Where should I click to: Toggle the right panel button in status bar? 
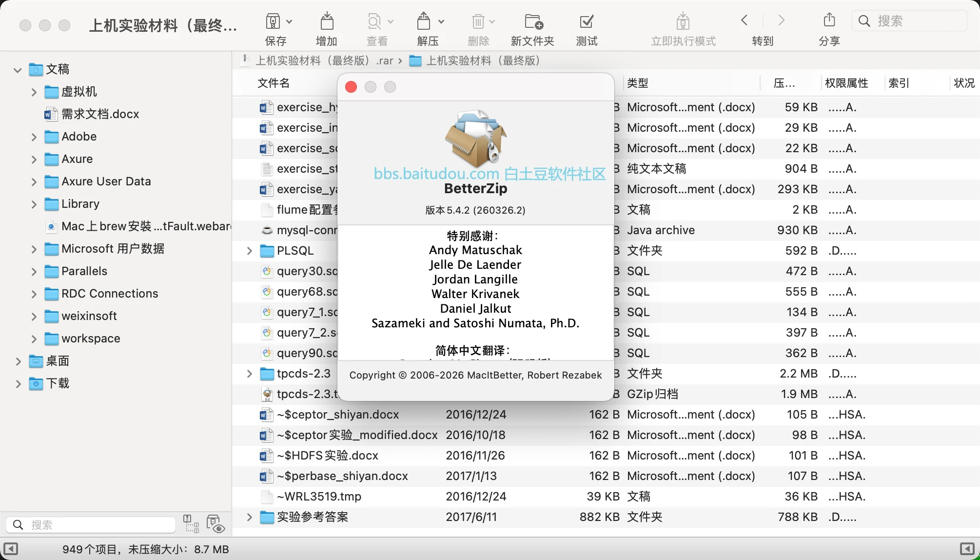tap(967, 549)
